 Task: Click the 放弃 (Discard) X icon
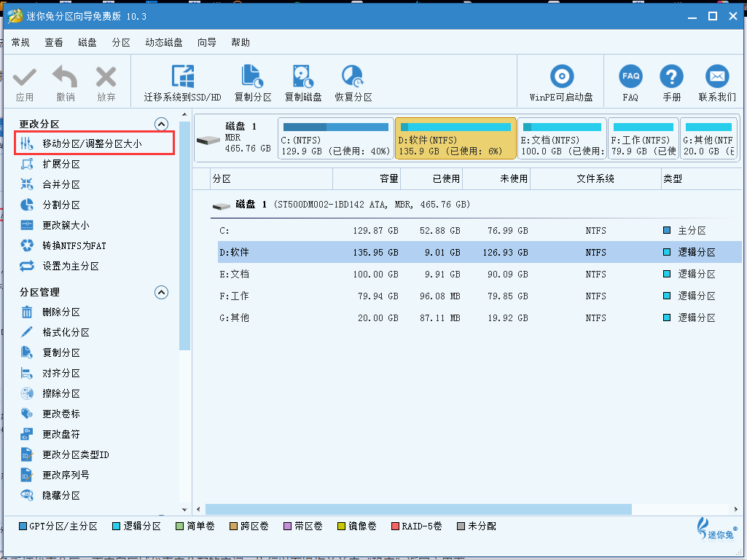[106, 76]
